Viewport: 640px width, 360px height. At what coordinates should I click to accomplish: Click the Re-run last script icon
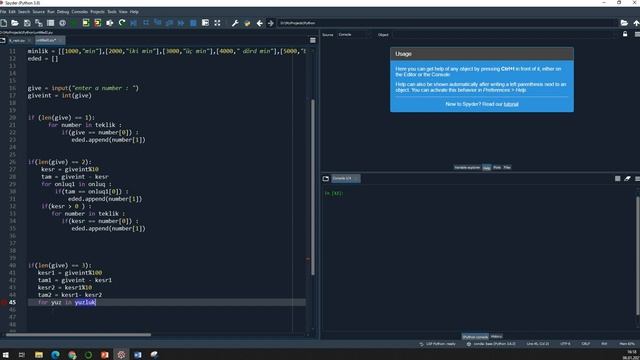point(122,23)
